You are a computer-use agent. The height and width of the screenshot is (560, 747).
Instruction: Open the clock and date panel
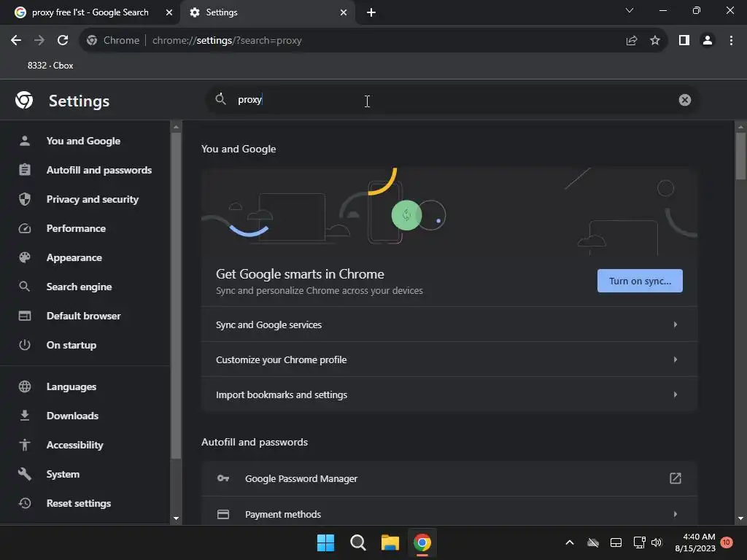[695, 542]
